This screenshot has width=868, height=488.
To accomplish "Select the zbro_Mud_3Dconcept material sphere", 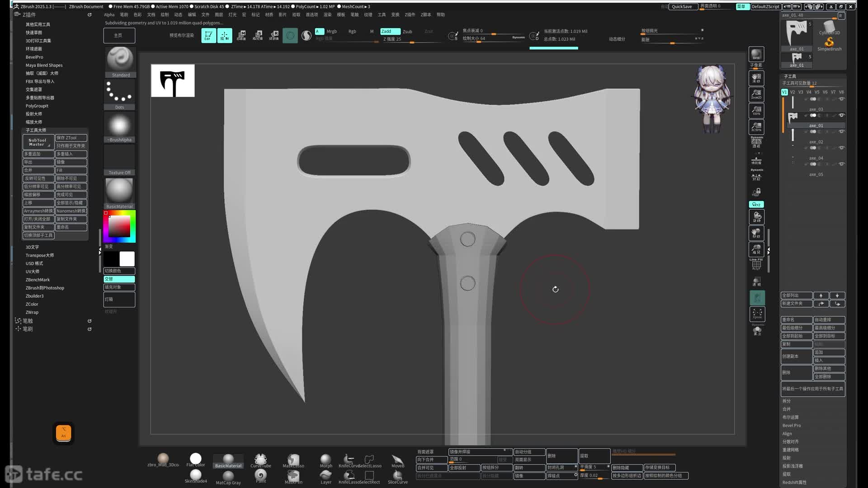I will point(163,460).
